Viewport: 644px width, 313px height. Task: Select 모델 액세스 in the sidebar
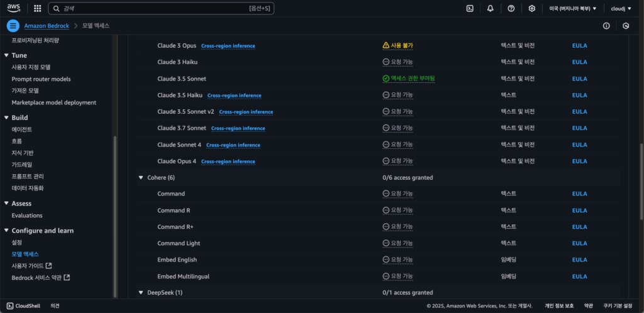coord(25,255)
